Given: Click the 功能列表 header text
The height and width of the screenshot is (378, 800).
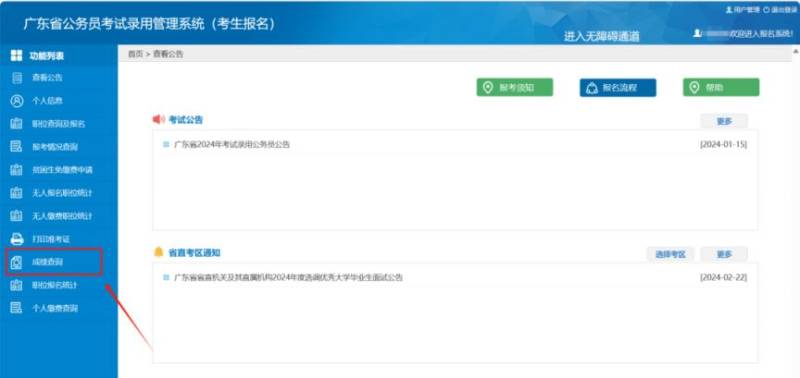Looking at the screenshot, I should tap(46, 56).
